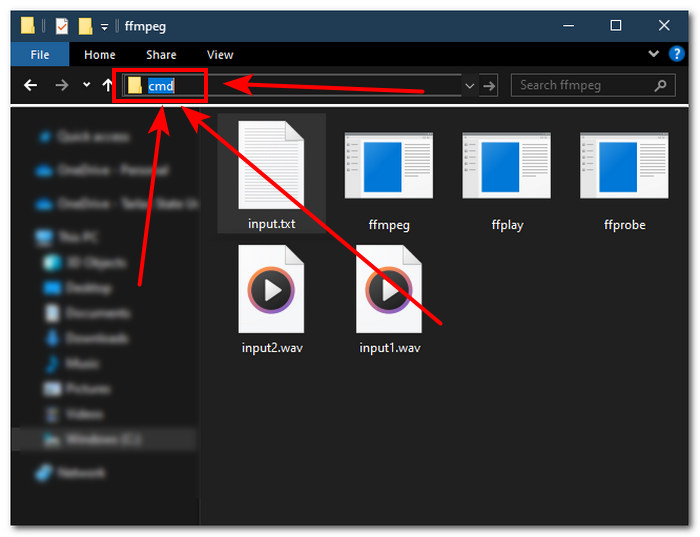Open the recent locations dropdown arrow
The image size is (700, 537).
[87, 84]
